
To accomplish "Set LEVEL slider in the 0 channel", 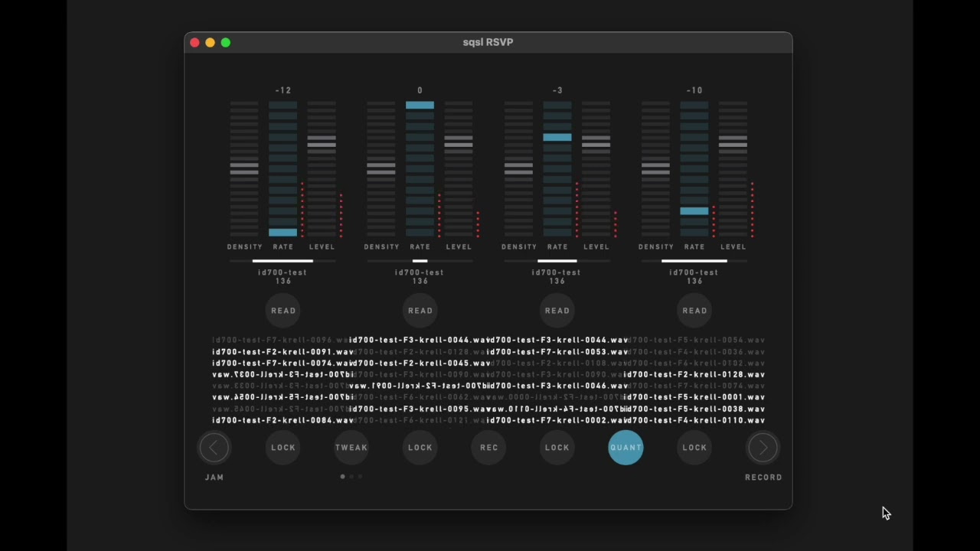I will [x=459, y=169].
